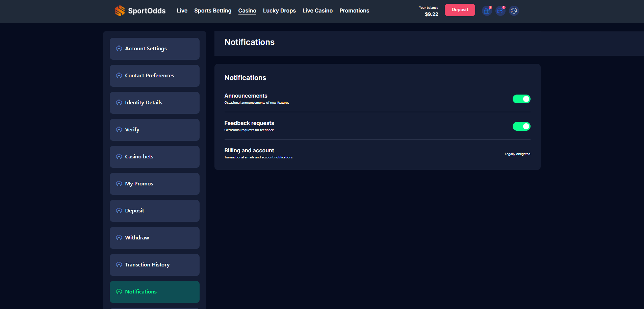
Task: Click the Casino bets user icon
Action: point(119,156)
